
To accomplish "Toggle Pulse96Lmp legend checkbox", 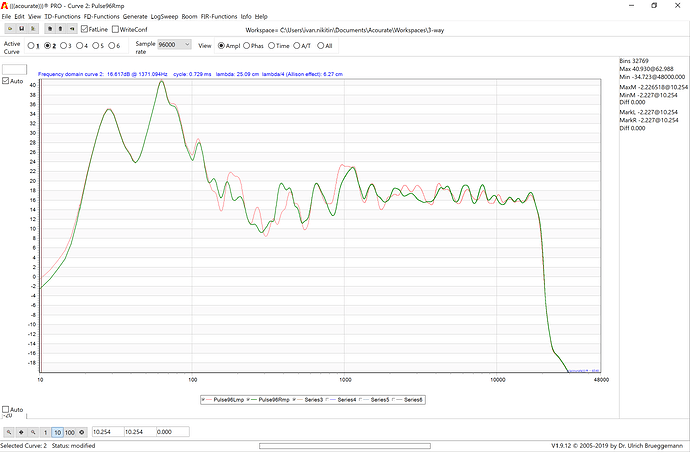I will click(x=203, y=400).
